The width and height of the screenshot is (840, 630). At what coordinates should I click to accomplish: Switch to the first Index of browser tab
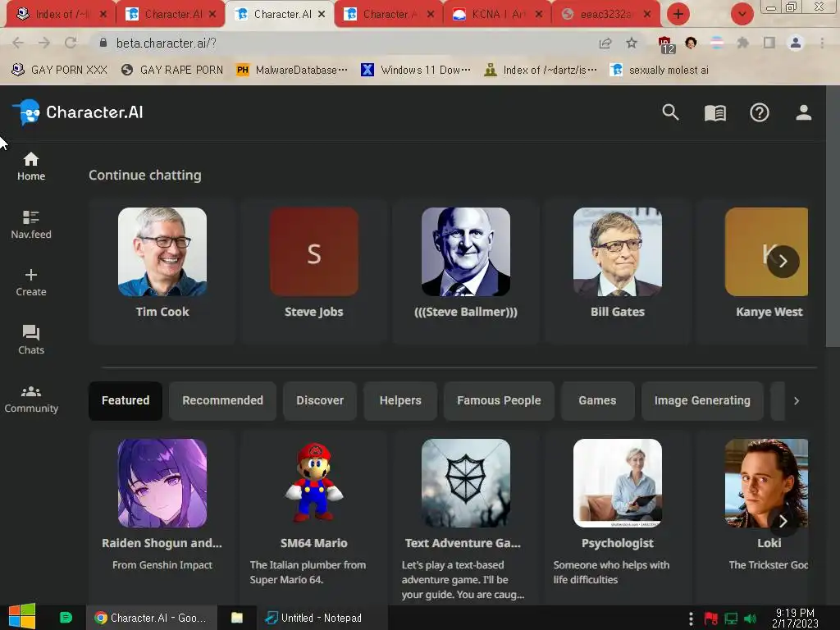click(60, 15)
